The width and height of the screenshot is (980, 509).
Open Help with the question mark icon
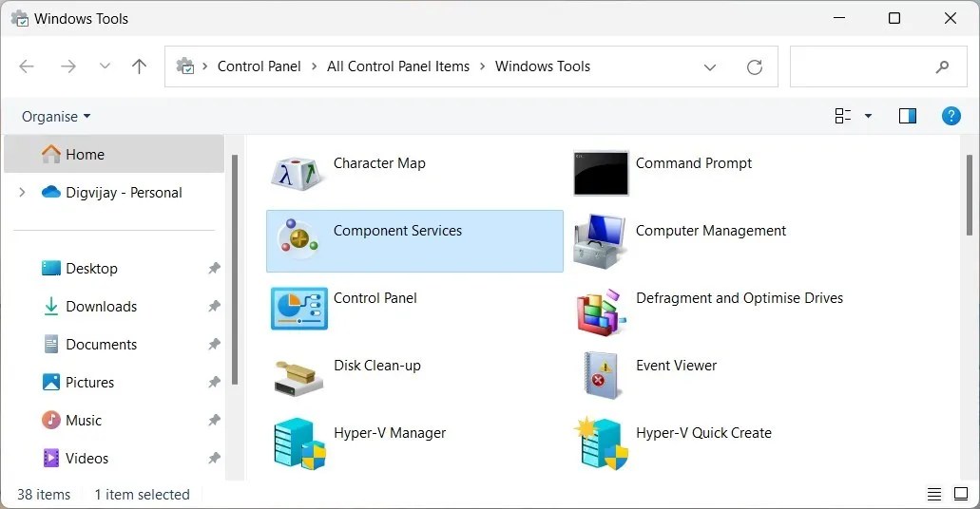coord(951,116)
